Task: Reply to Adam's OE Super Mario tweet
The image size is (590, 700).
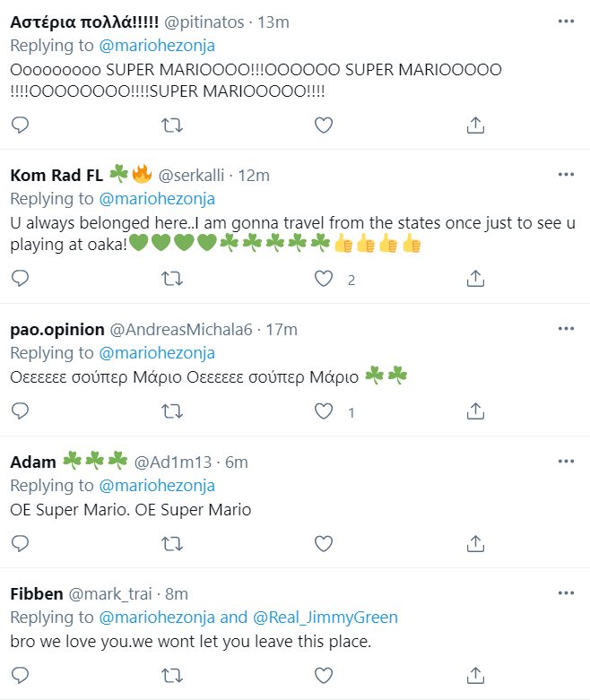Action: (20, 543)
